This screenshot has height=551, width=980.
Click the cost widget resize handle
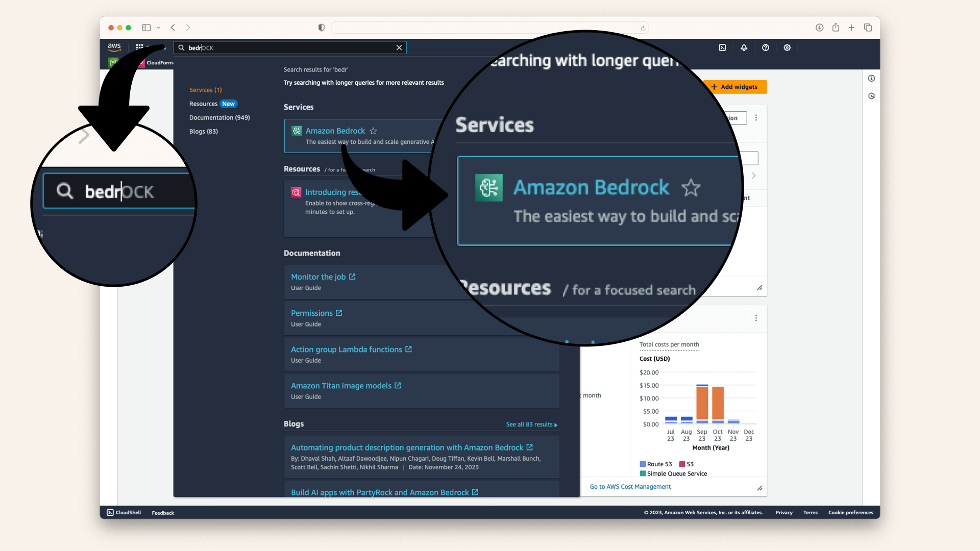(759, 488)
